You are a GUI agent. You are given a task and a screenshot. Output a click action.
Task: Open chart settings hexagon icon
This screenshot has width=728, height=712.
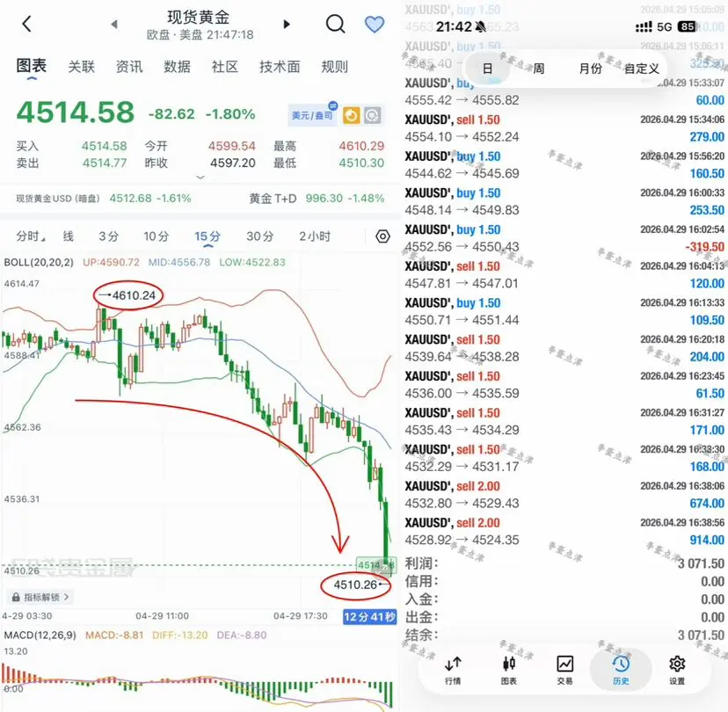pyautogui.click(x=382, y=236)
